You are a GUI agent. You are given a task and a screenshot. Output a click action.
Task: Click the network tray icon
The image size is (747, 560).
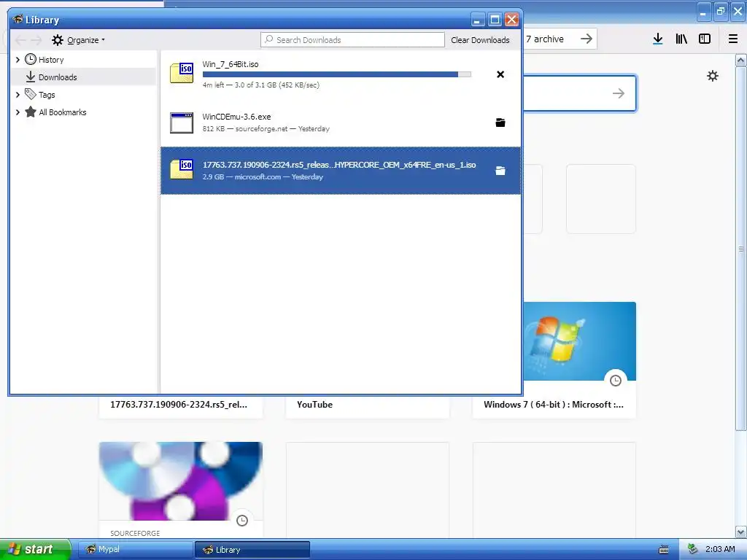tap(692, 550)
